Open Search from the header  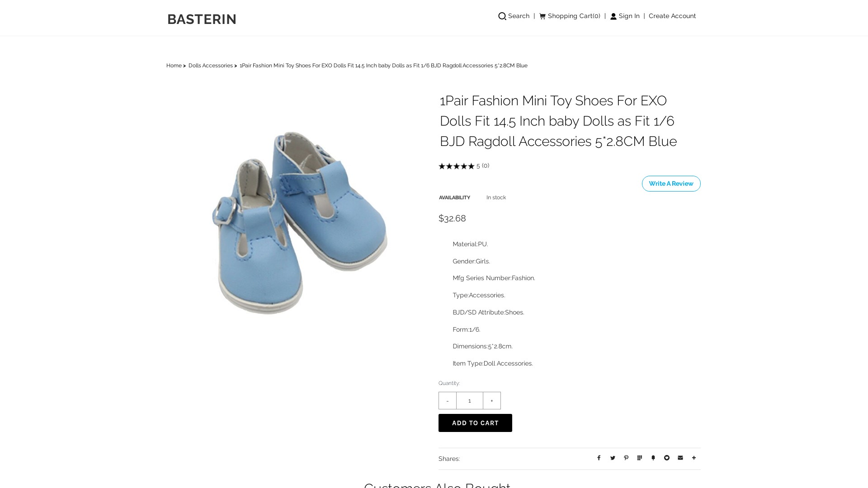click(x=514, y=16)
